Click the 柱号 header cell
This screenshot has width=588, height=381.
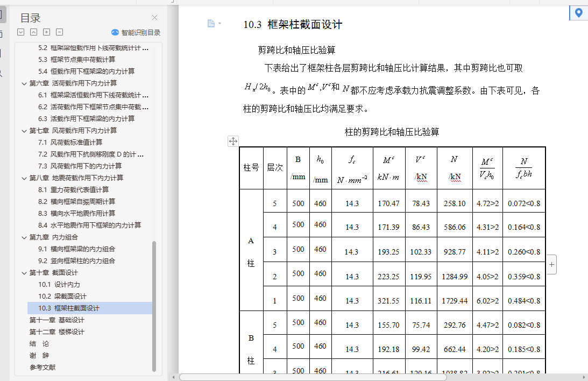tap(251, 168)
